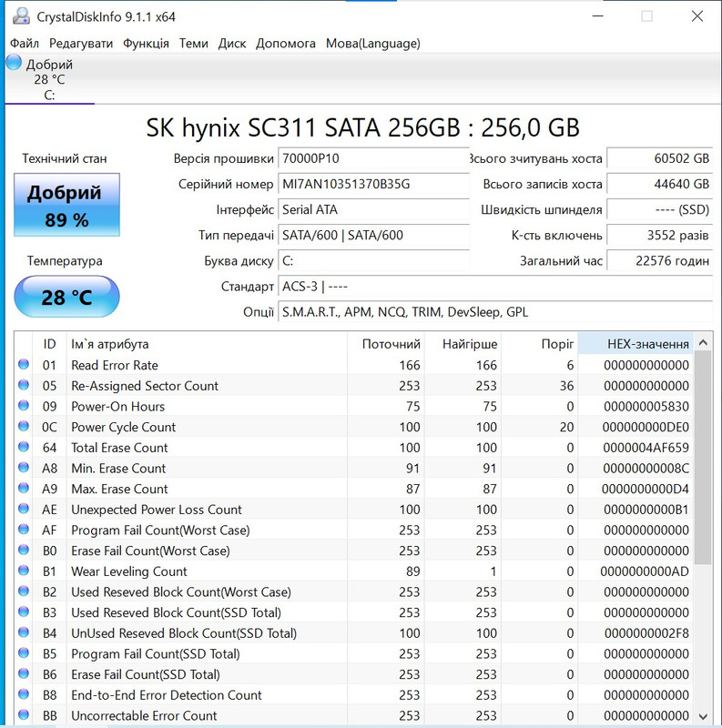This screenshot has width=722, height=728.
Task: Click serial number field MI7AN10351370B35G
Action: (x=373, y=185)
